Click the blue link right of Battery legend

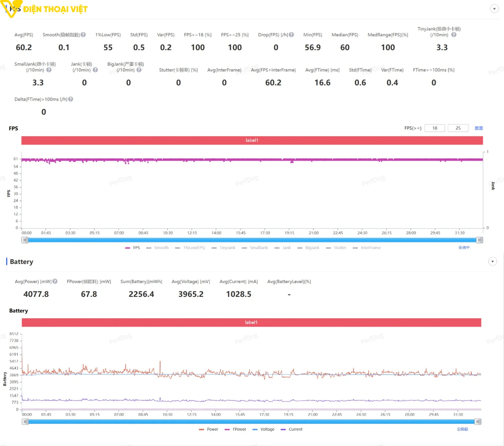tap(462, 429)
